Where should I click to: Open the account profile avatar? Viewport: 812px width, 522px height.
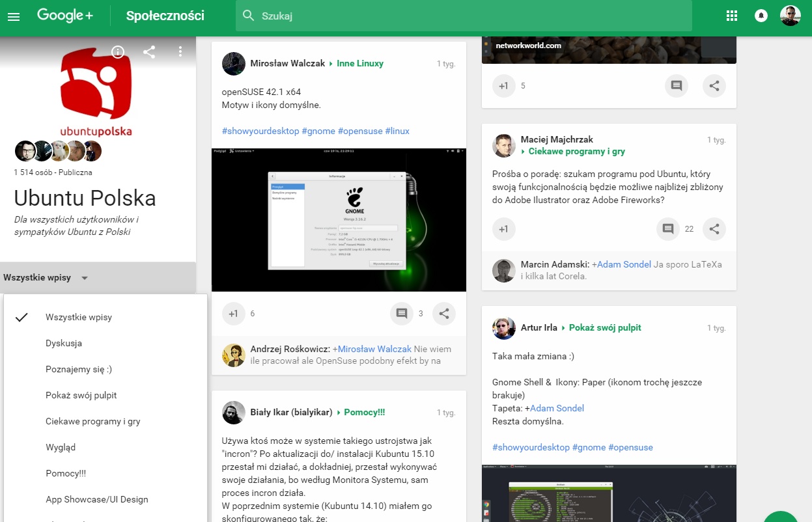click(x=790, y=16)
